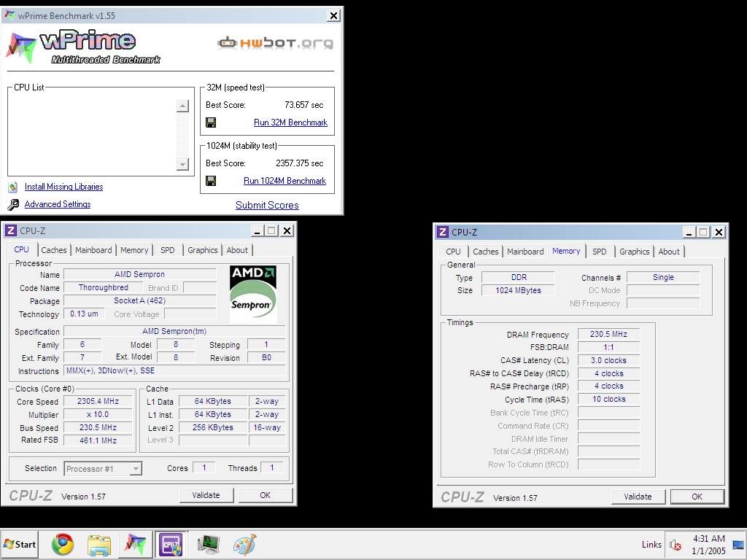The width and height of the screenshot is (747, 560).
Task: Switch to Caches tab in left CPU-Z
Action: coord(54,250)
